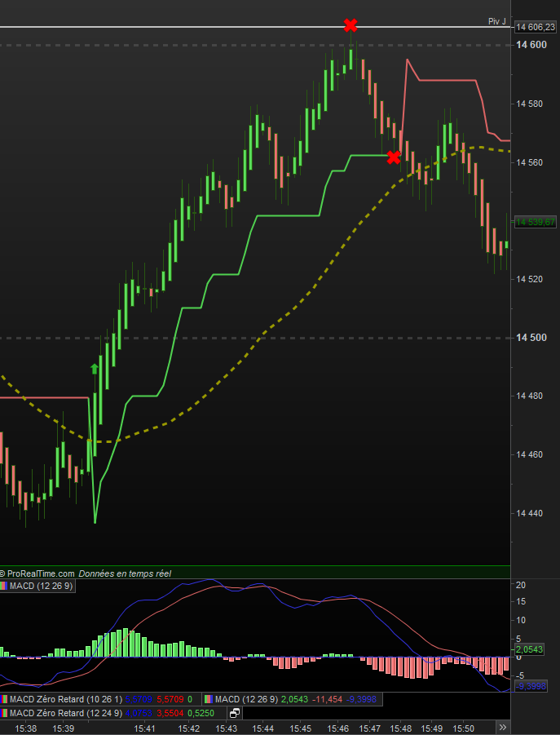Click the 14 580 price axis label
Image resolution: width=560 pixels, height=735 pixels.
(530, 104)
